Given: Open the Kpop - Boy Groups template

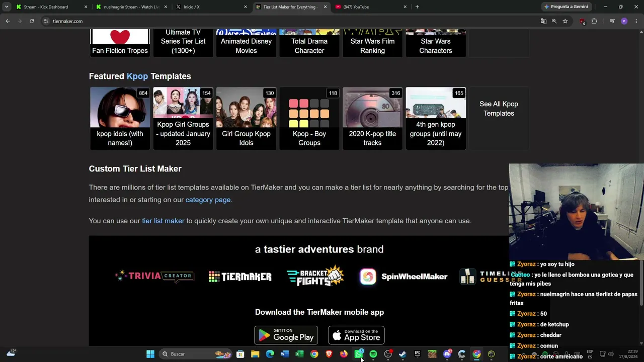Looking at the screenshot, I should pyautogui.click(x=309, y=118).
